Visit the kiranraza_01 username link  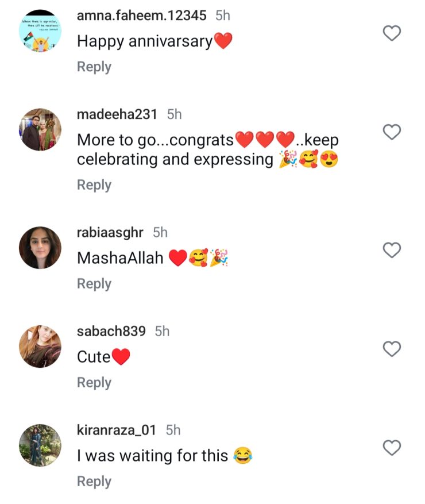point(117,430)
